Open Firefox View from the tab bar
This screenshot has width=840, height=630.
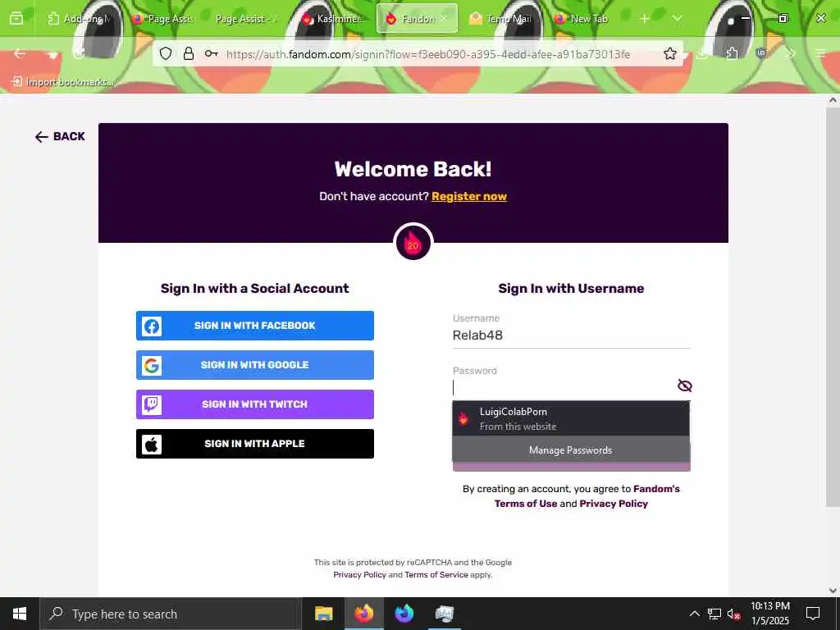point(16,19)
